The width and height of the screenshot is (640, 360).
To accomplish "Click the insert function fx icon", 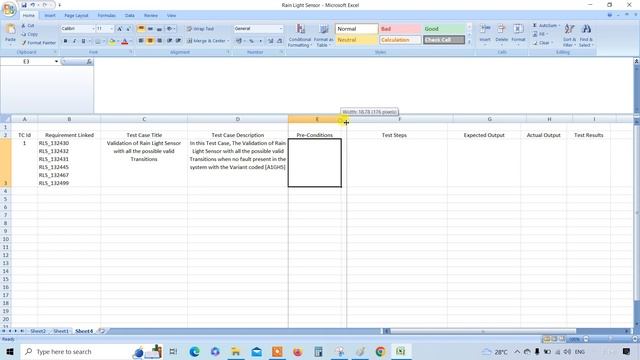I will click(x=89, y=61).
